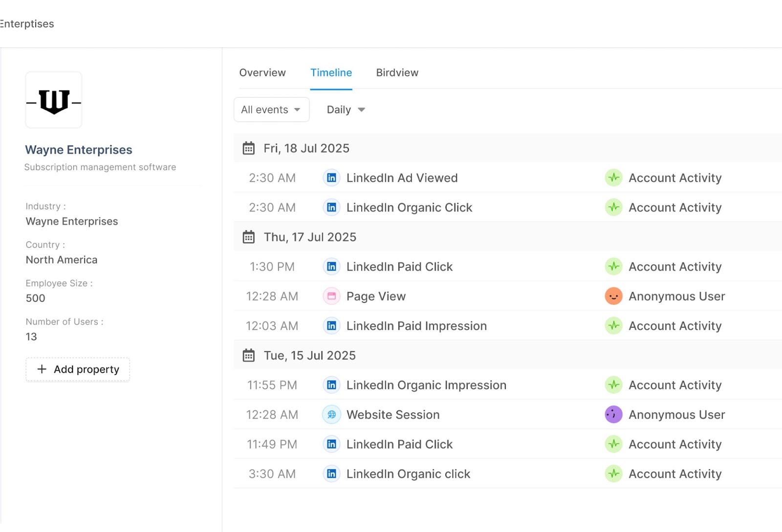Click LinkedIn icon for LinkedIn Paid Impression

point(331,326)
